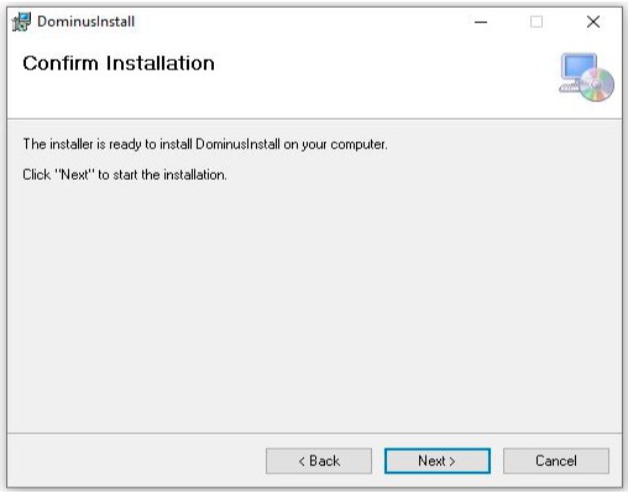The height and width of the screenshot is (495, 630).
Task: Click the word DominusInstall in the body sentence
Action: (x=237, y=144)
